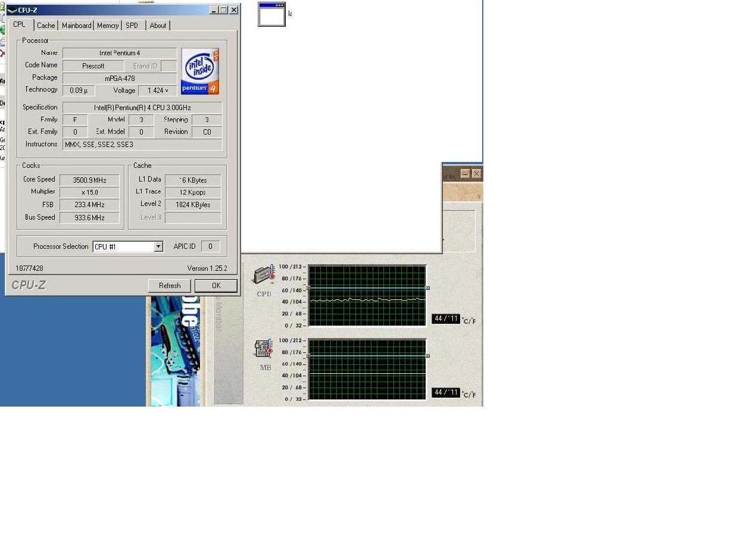This screenshot has width=756, height=553.
Task: Click the Bus Speed value 933.6 MHz
Action: tap(89, 218)
